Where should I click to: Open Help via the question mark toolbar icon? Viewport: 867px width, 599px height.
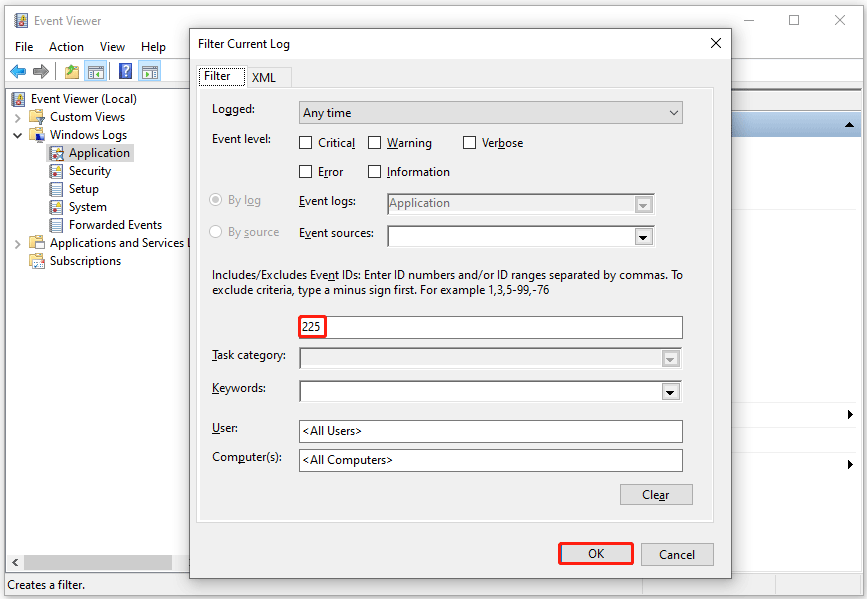pyautogui.click(x=126, y=71)
